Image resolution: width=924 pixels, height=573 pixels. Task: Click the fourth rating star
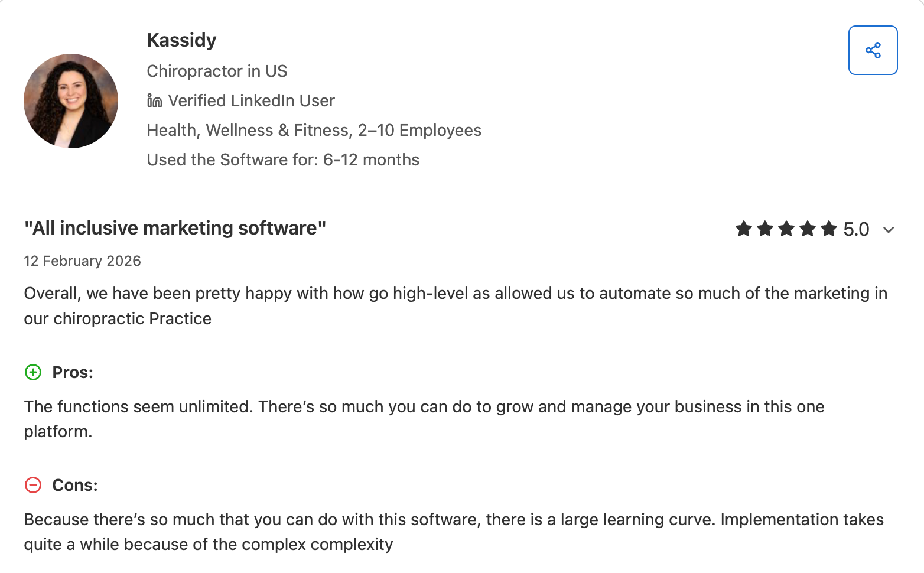808,229
